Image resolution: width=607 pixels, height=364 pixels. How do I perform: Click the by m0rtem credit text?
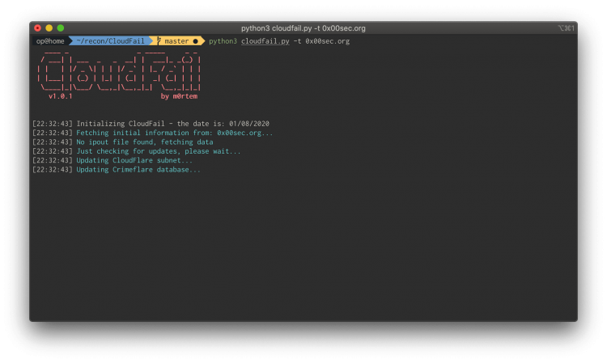(x=179, y=96)
